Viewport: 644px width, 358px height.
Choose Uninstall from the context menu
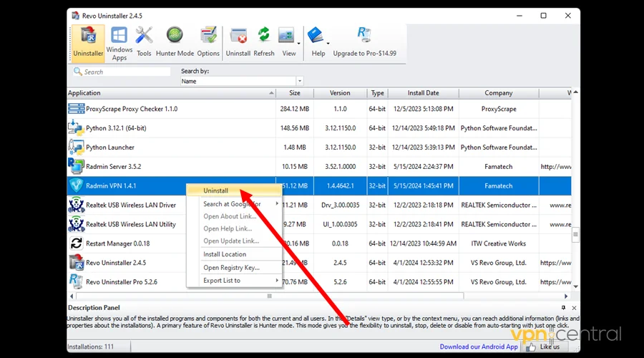[234, 190]
